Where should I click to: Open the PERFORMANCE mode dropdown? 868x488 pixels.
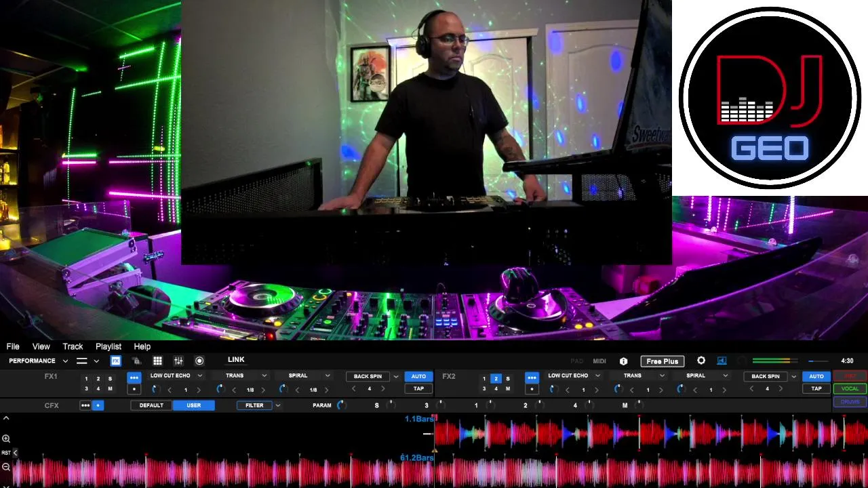tap(38, 361)
